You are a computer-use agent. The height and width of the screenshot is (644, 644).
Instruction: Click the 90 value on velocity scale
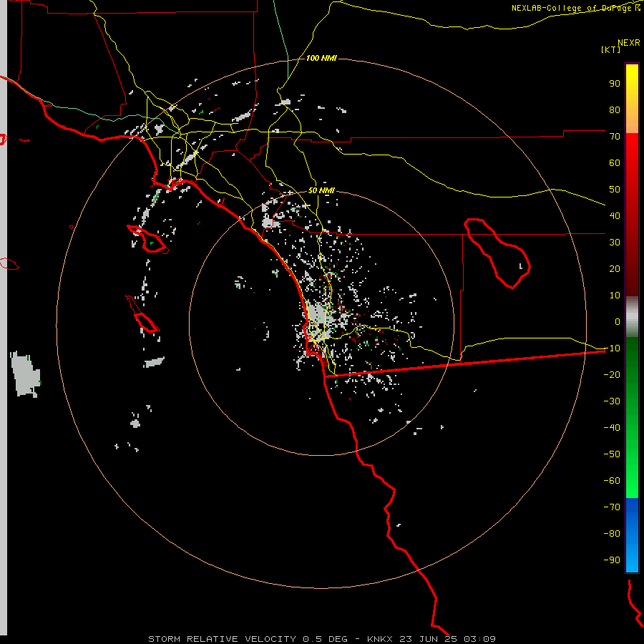[615, 84]
